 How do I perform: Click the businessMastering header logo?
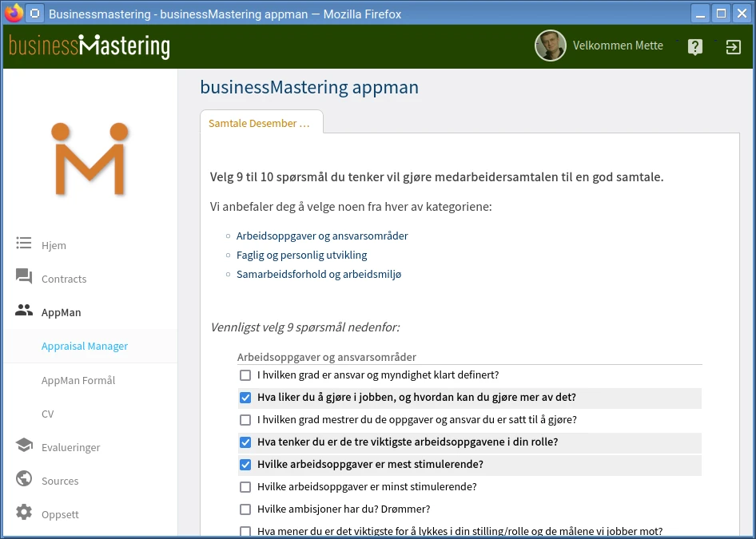(x=90, y=47)
